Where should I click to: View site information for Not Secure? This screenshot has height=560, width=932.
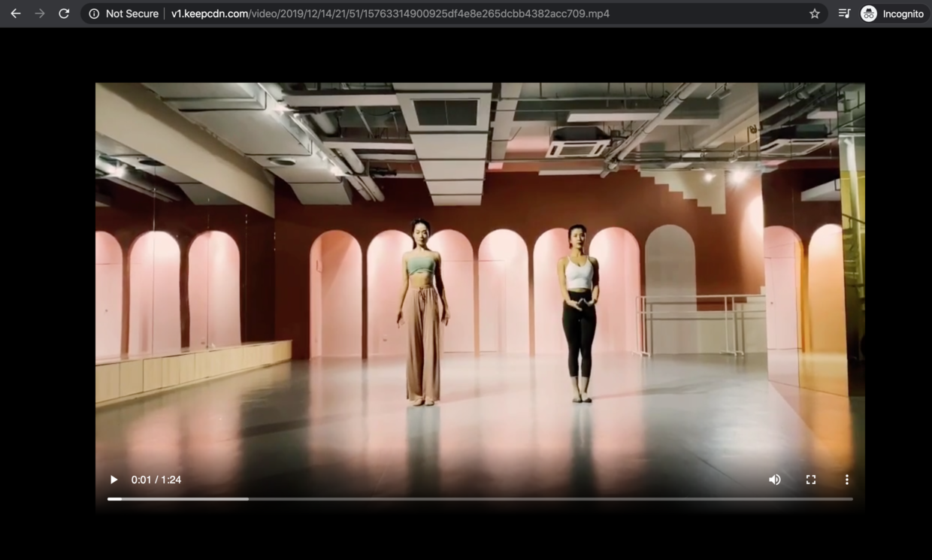tap(123, 14)
